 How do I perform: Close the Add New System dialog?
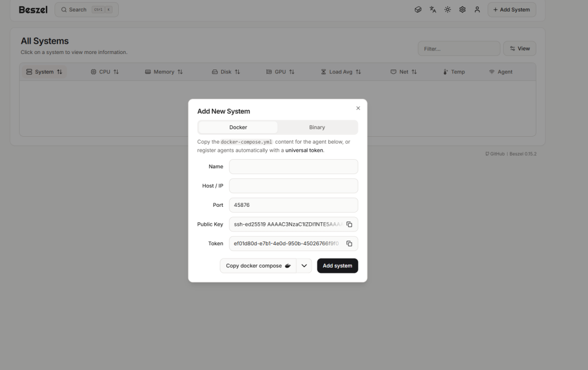point(358,108)
